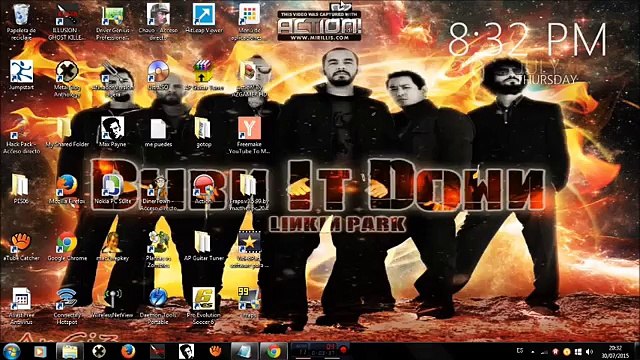
Task: Open Google Chrome from the taskbar
Action: pos(273,351)
